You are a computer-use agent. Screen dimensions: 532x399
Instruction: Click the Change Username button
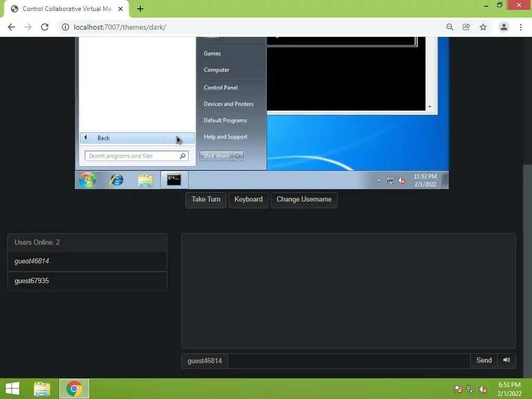[304, 199]
